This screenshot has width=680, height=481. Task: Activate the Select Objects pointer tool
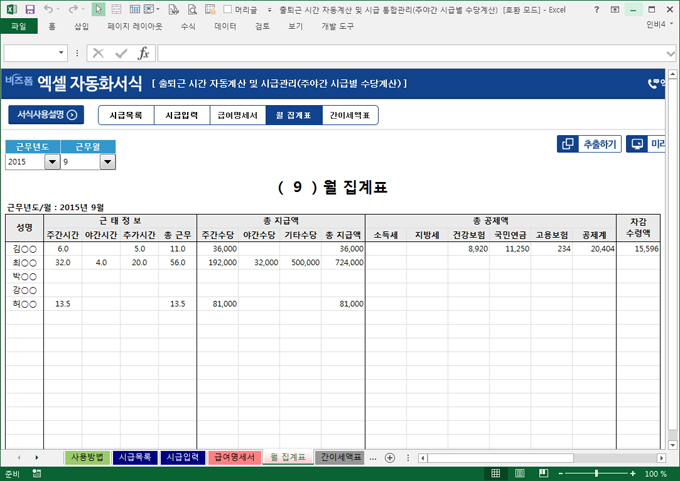click(98, 9)
